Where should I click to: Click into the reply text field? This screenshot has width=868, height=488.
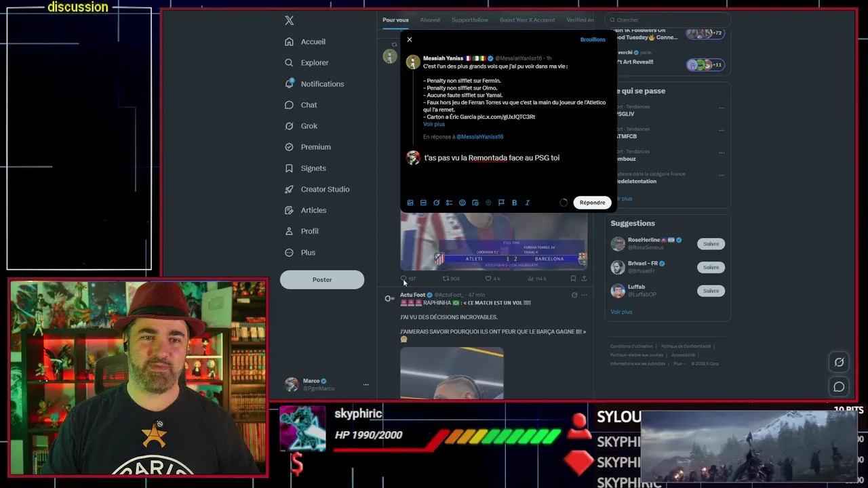[x=515, y=158]
